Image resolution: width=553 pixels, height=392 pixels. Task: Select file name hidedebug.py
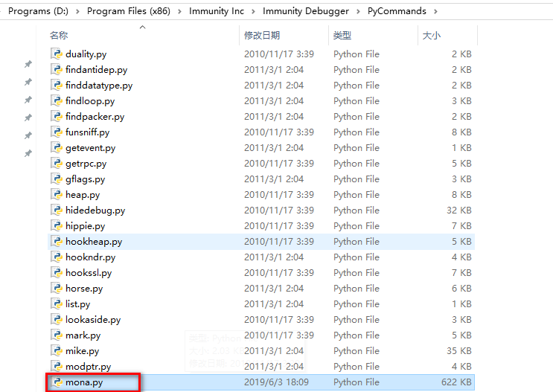(x=95, y=211)
